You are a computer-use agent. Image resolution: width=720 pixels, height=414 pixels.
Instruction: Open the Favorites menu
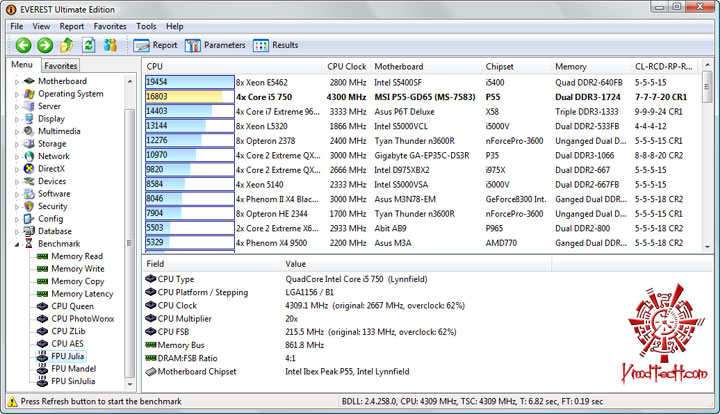point(110,26)
